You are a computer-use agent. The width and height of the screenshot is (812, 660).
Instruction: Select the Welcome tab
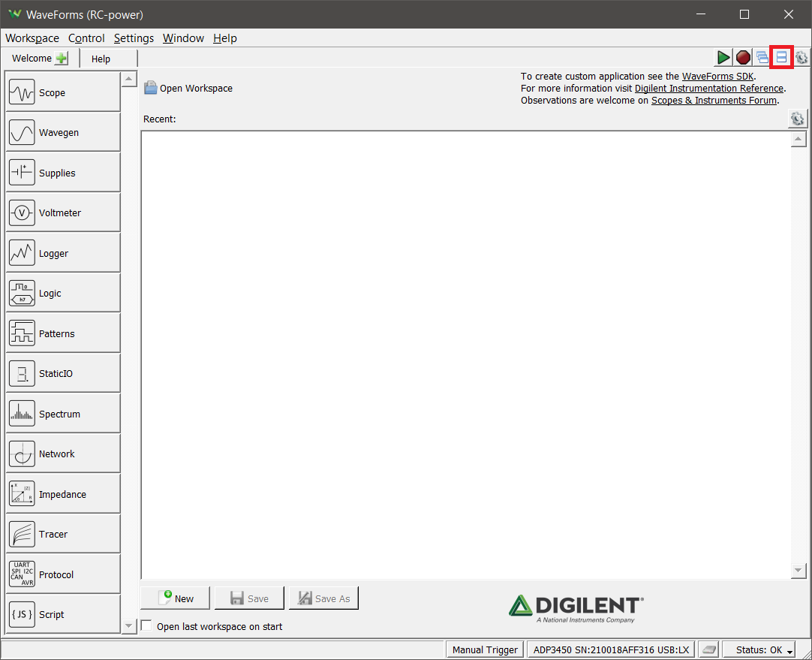point(32,58)
